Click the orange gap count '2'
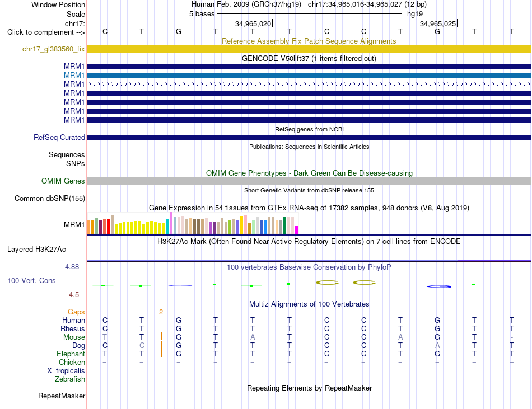This screenshot has width=532, height=409. point(161,312)
